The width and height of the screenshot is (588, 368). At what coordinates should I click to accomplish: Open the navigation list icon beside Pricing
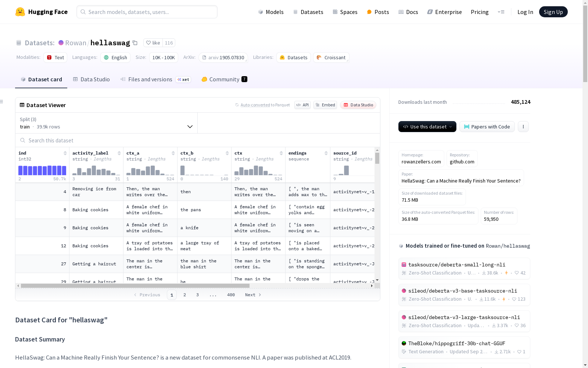tap(501, 12)
